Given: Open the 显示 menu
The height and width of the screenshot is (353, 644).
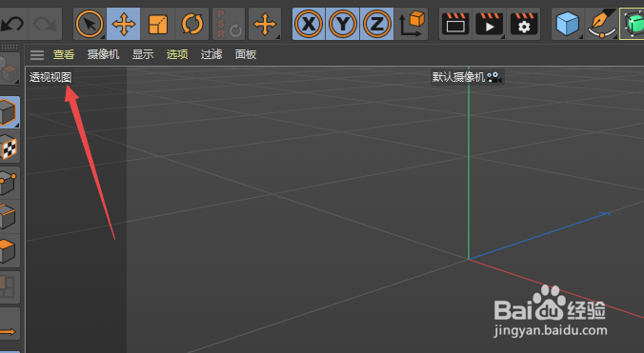Looking at the screenshot, I should pyautogui.click(x=143, y=54).
